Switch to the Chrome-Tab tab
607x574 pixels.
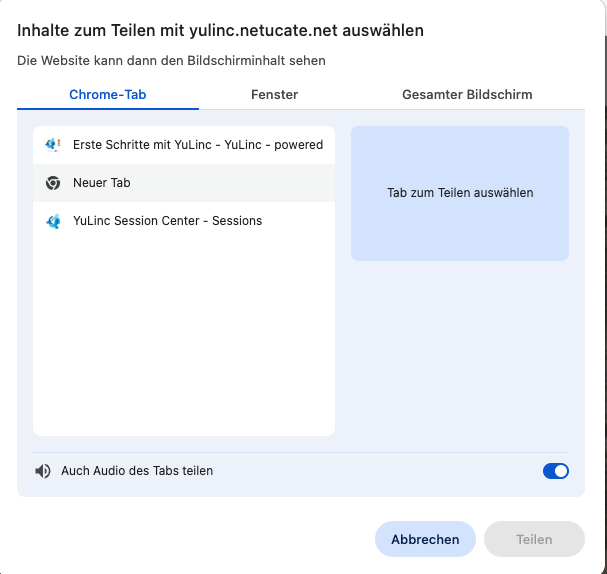[x=108, y=95]
